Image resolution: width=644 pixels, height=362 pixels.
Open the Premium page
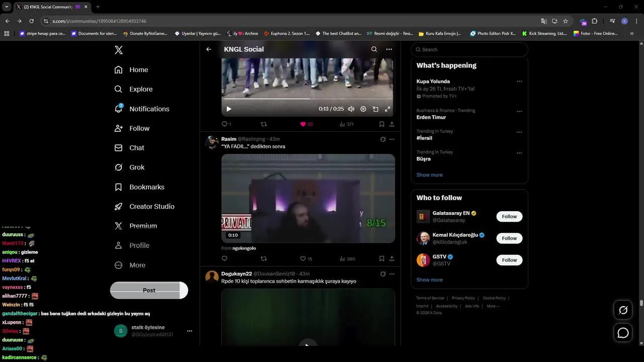point(136,226)
